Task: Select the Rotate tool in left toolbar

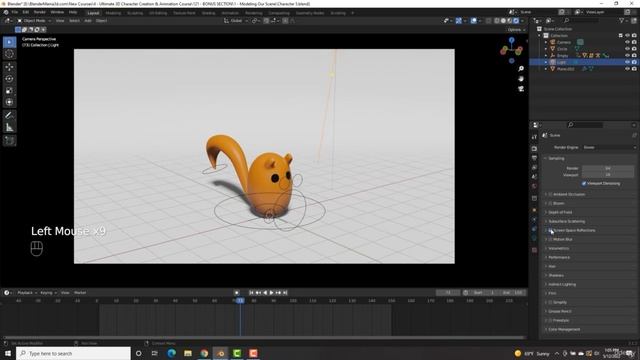Action: (9, 79)
